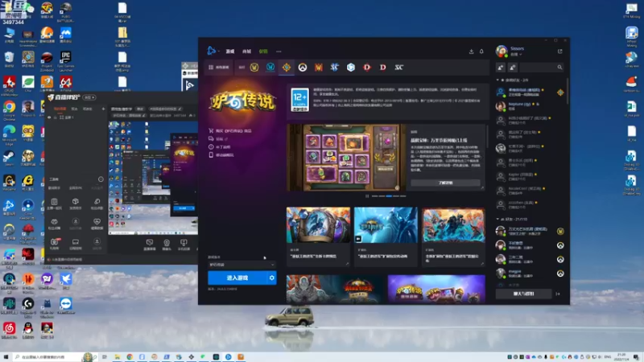
Task: Open game version dropdown above play button
Action: (x=242, y=265)
